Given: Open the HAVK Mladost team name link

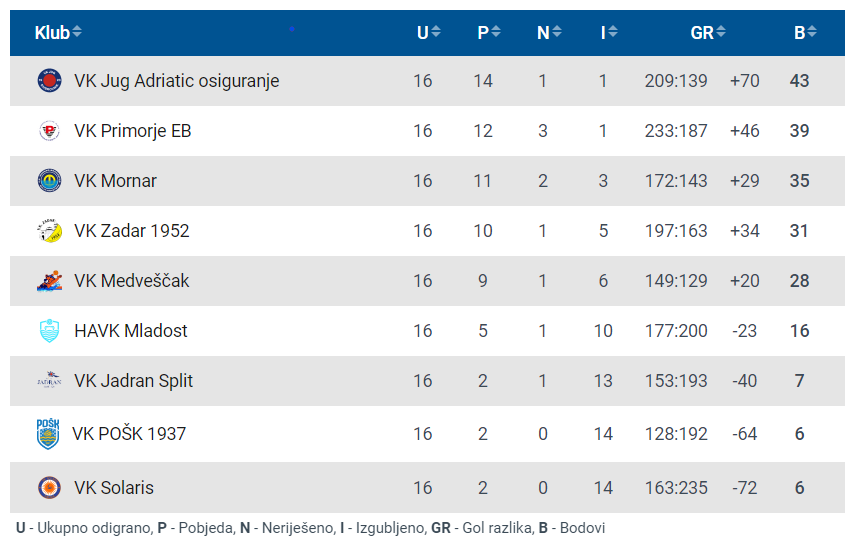Looking at the screenshot, I should [130, 331].
